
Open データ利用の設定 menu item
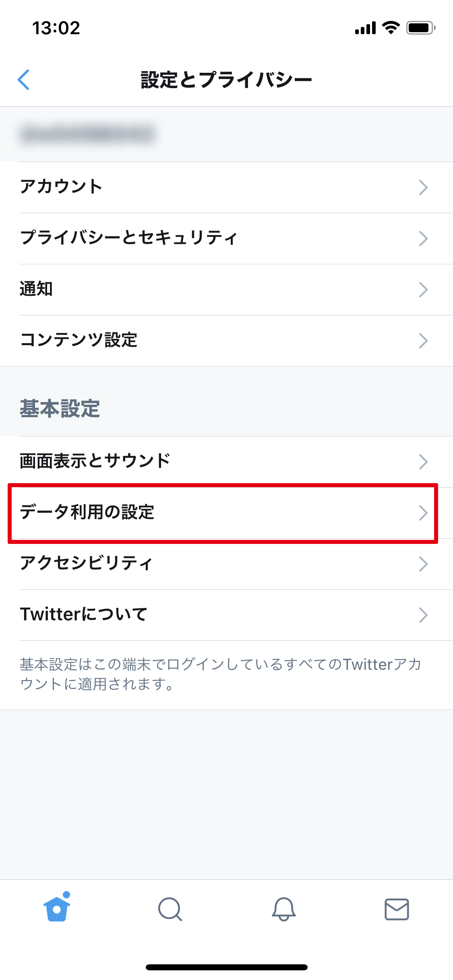[x=87, y=513]
